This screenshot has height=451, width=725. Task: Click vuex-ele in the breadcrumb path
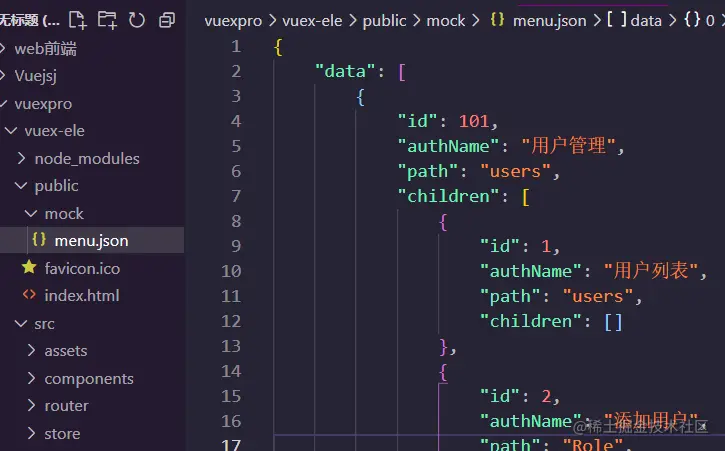312,21
